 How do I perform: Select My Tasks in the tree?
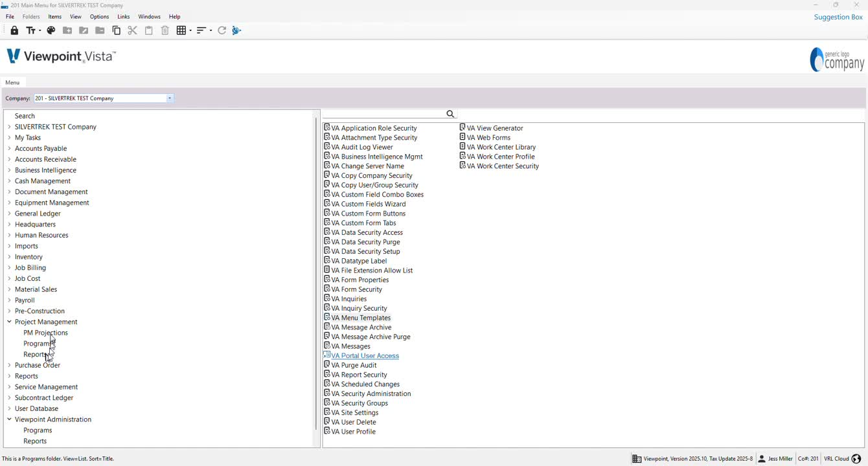[x=28, y=137]
